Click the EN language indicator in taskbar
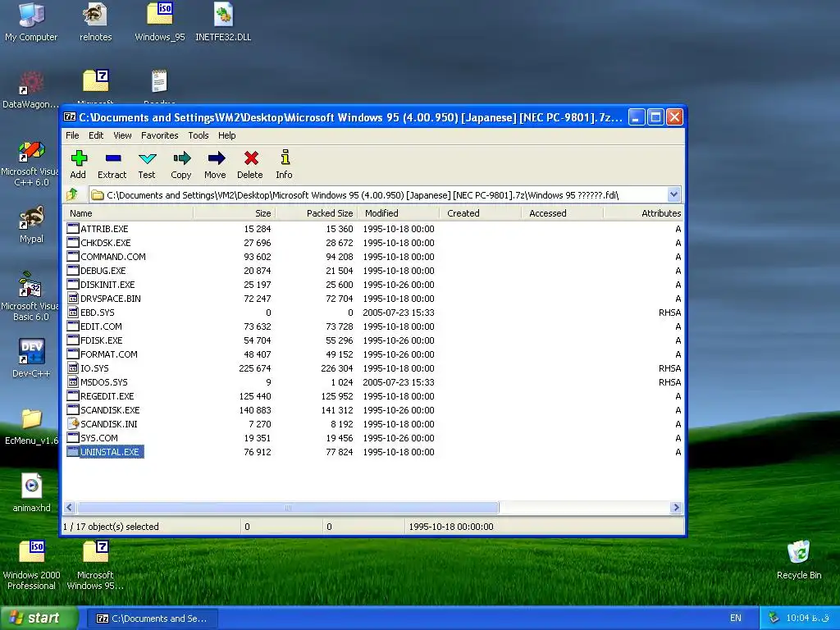Image resolution: width=840 pixels, height=630 pixels. (x=736, y=619)
